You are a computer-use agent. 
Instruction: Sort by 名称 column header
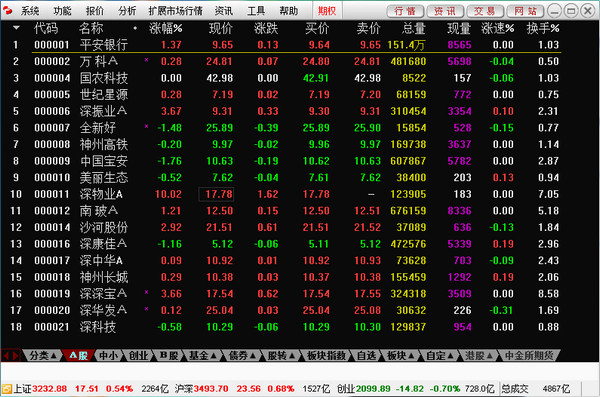click(91, 28)
